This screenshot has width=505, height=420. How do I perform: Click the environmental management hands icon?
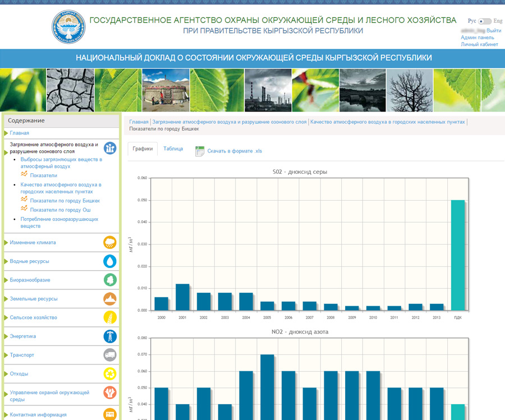(110, 393)
